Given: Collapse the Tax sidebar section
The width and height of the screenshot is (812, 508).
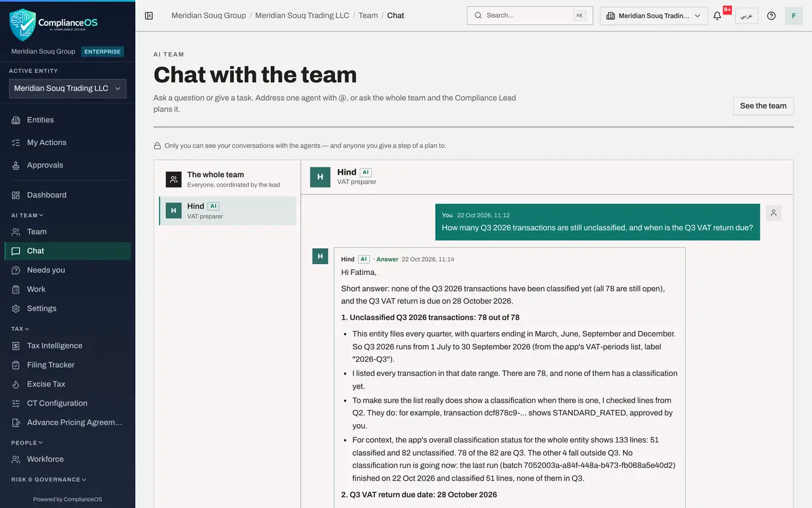Looking at the screenshot, I should [x=20, y=329].
